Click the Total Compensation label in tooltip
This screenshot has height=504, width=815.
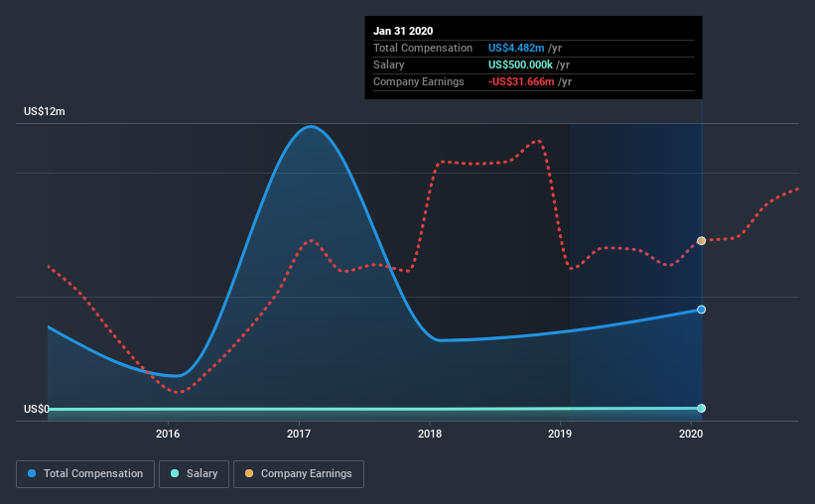(x=423, y=48)
